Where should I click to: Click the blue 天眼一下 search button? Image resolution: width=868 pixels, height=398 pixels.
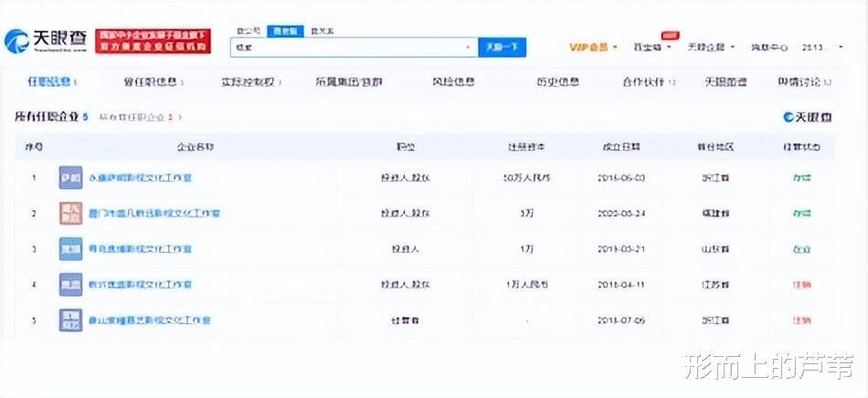[x=503, y=47]
